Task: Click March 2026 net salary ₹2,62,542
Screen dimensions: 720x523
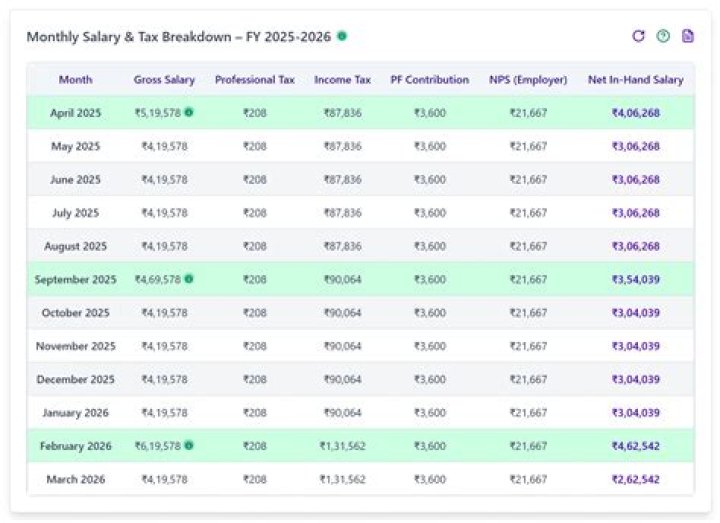Action: [635, 480]
